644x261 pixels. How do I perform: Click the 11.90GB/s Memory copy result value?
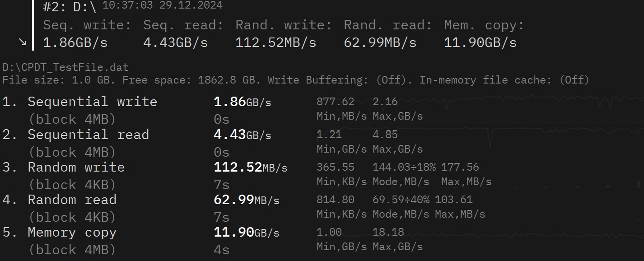246,233
